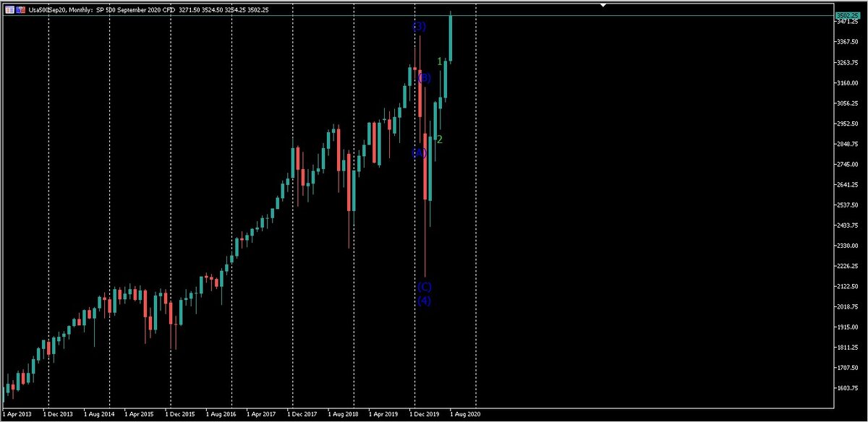Click the green wave label 2
The image size is (868, 422).
click(439, 139)
